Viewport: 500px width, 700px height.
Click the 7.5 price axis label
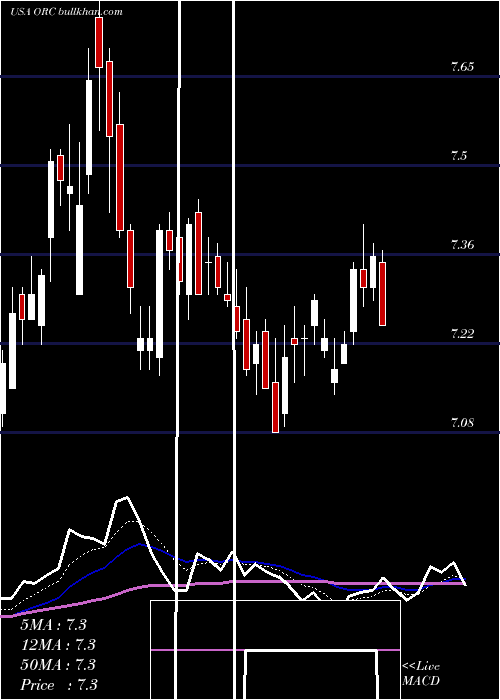[459, 156]
